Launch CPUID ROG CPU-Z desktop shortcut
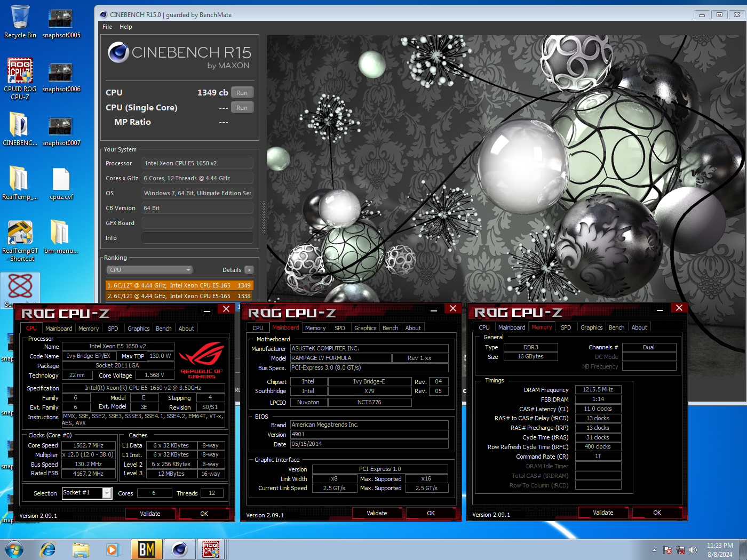Screen dimensions: 747x560 point(20,79)
